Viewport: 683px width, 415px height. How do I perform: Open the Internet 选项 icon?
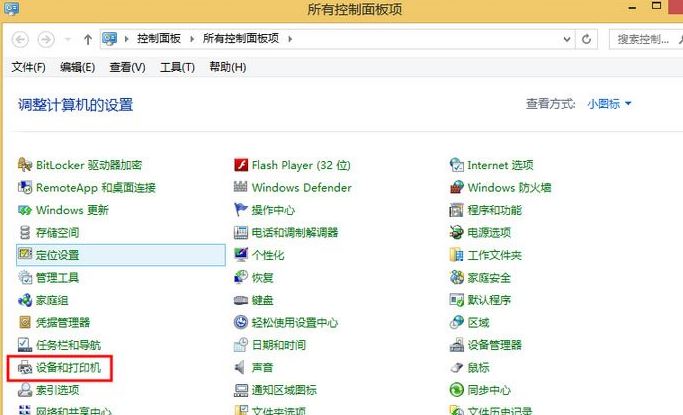456,165
